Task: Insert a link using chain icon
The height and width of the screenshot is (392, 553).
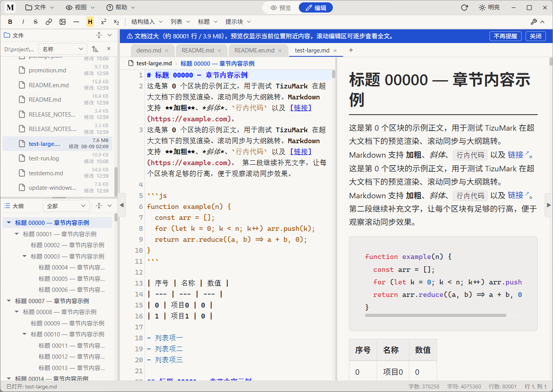Action: [49, 22]
